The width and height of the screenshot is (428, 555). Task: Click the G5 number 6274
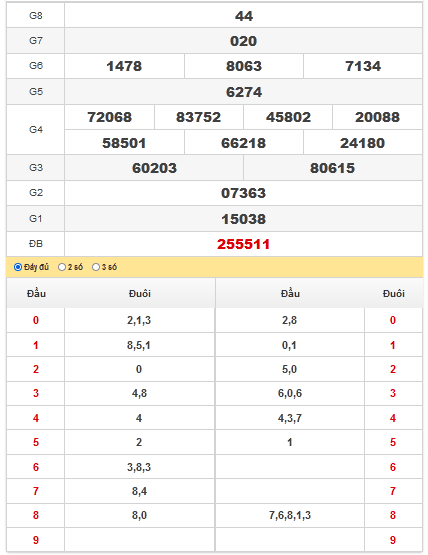click(244, 92)
